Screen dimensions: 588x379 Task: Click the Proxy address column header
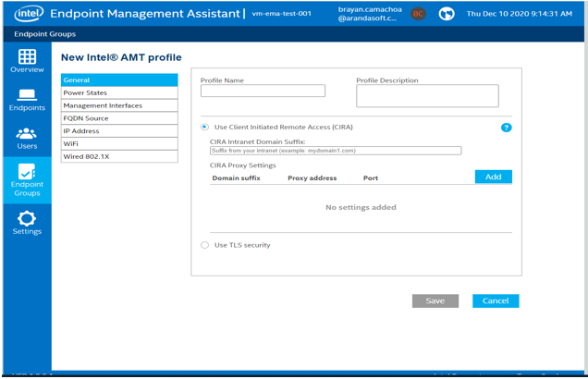click(x=312, y=178)
